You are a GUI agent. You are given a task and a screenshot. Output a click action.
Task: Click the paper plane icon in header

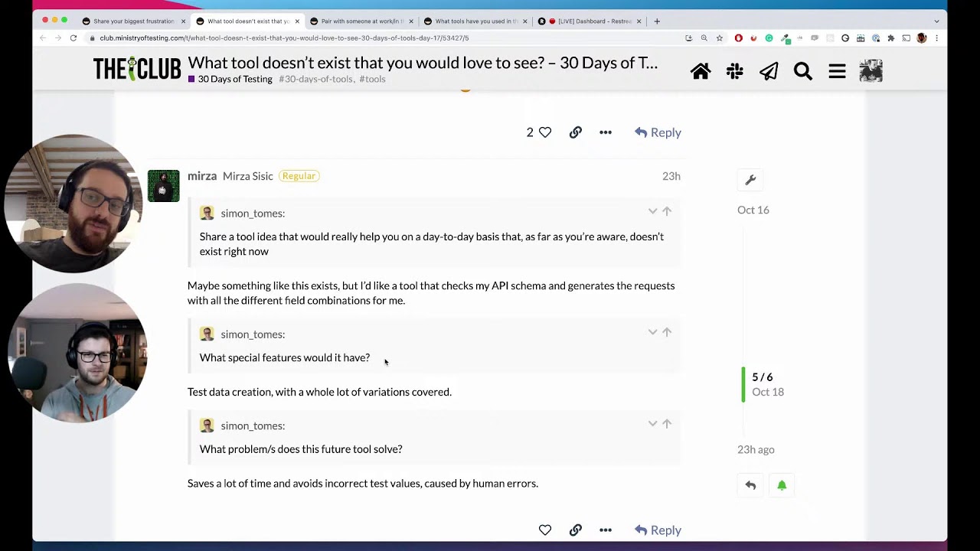coord(769,71)
